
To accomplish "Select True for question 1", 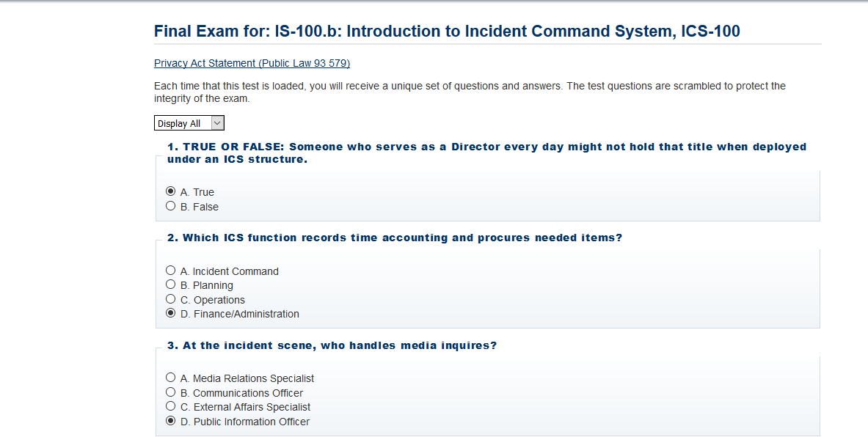I will point(170,191).
